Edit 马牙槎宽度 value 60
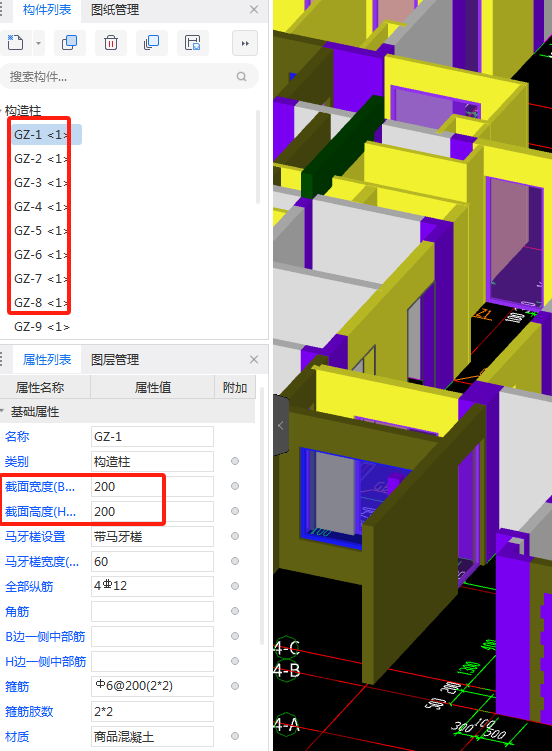552x751 pixels. [152, 561]
